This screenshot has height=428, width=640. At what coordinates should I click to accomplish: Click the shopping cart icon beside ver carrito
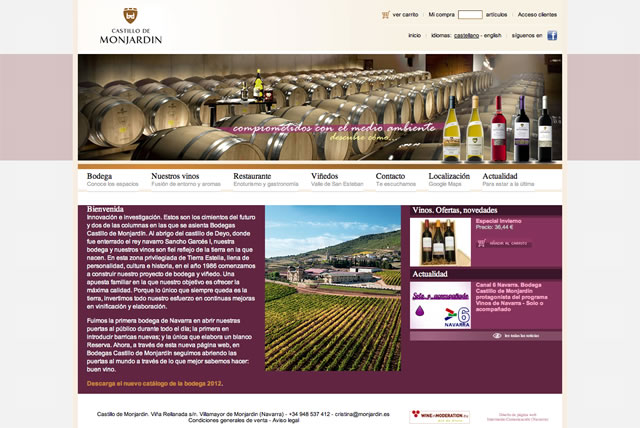coord(386,15)
